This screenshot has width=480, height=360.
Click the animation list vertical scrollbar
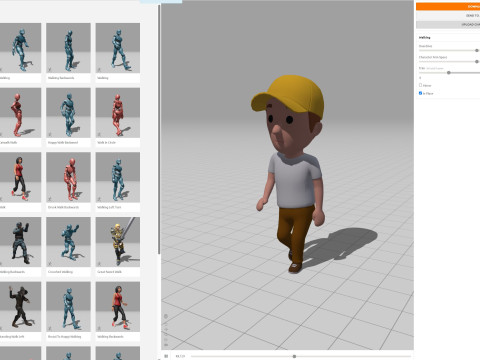[x=159, y=130]
